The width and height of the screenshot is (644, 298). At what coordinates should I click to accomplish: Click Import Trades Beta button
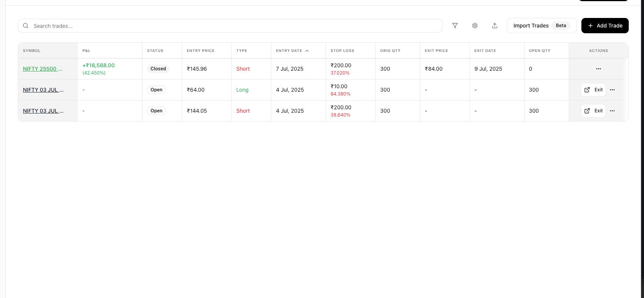pos(542,26)
